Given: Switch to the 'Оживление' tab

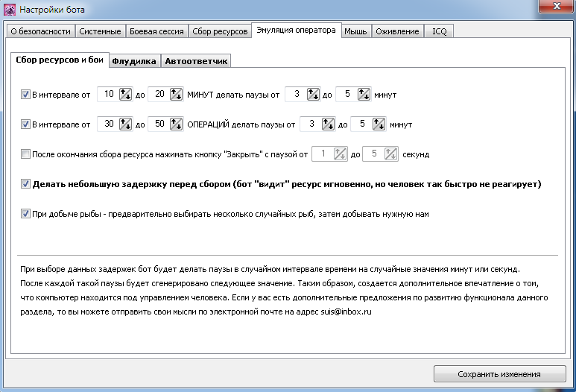Looking at the screenshot, I should click(x=397, y=31).
